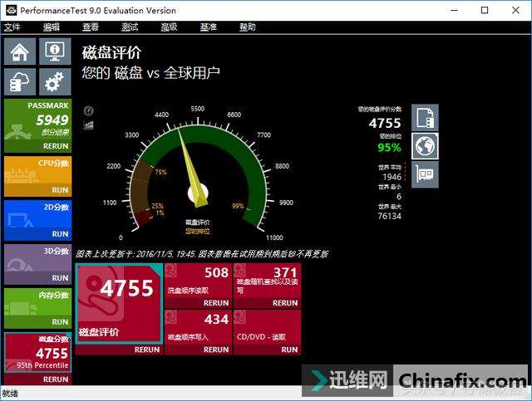
Task: Click the PerformanceTest app icon in title bar
Action: tap(11, 10)
